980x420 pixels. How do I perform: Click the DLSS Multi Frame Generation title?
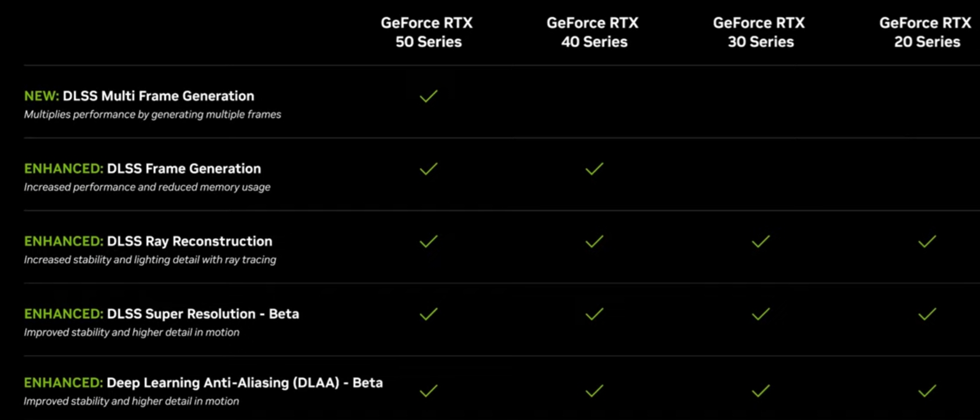(x=158, y=96)
